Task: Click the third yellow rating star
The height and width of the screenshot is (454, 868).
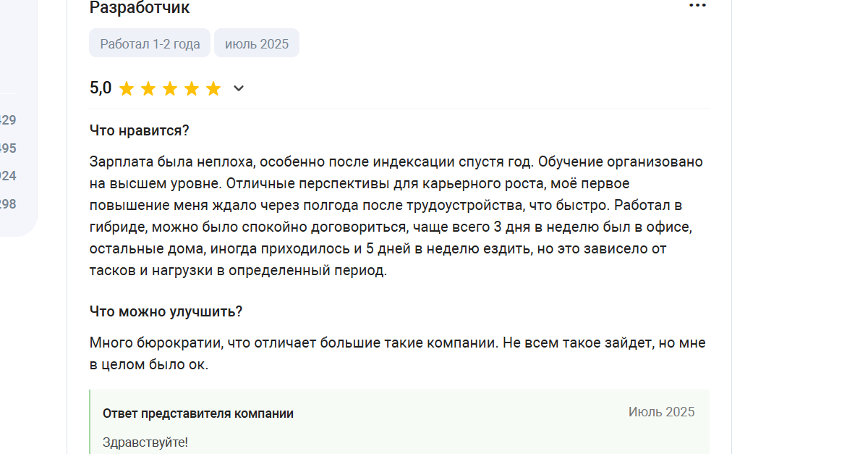Action: coord(170,88)
